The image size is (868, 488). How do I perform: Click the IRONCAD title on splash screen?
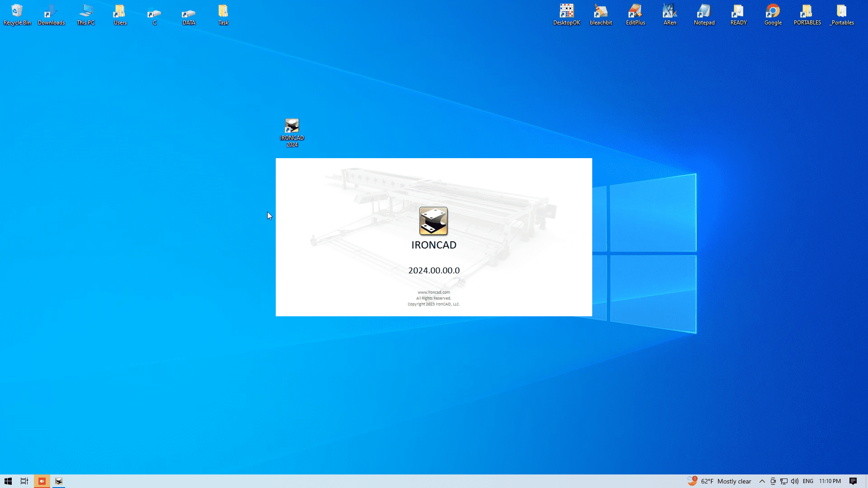click(434, 245)
